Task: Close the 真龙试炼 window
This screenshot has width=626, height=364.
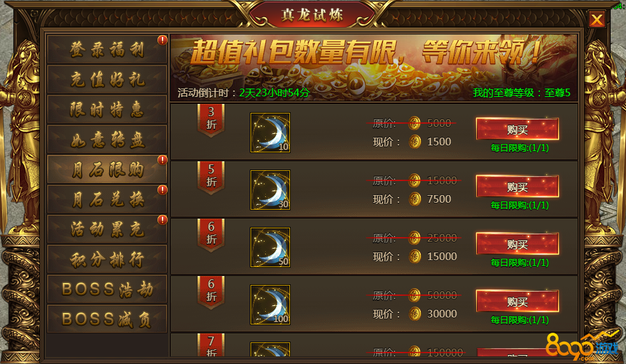Action: click(x=597, y=19)
